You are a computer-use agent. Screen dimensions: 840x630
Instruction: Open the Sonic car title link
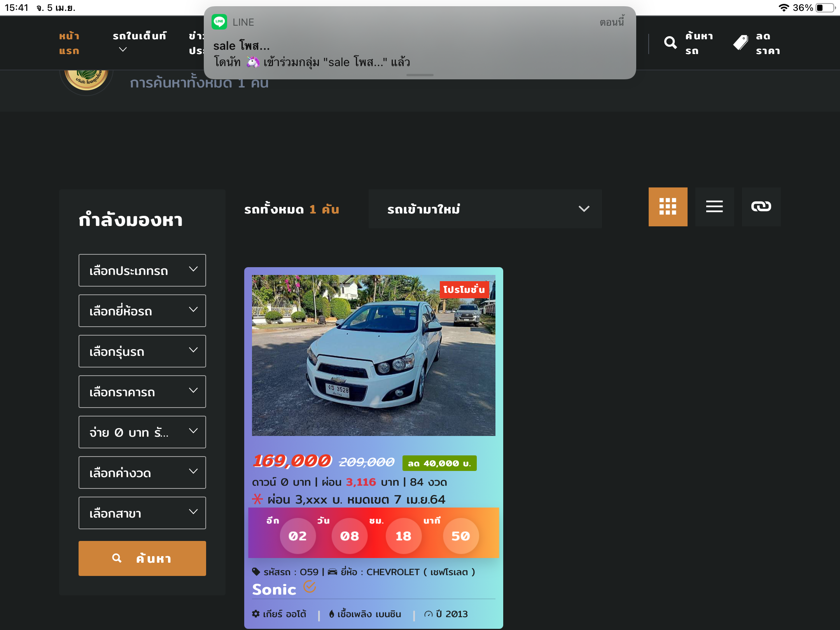click(x=274, y=590)
